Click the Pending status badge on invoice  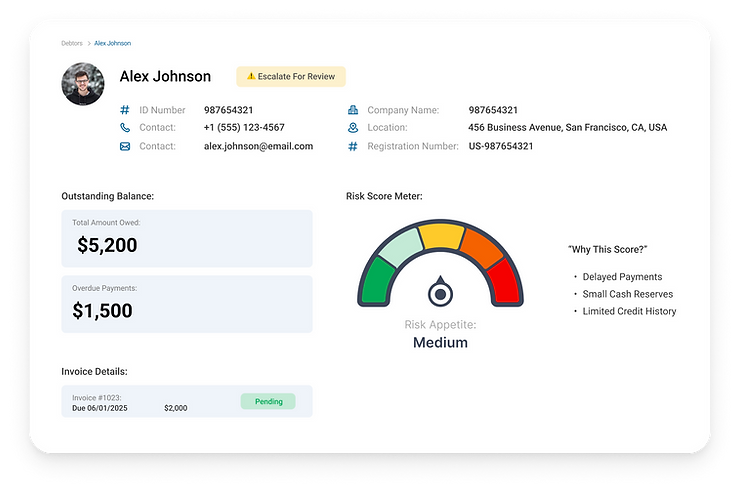tap(268, 401)
